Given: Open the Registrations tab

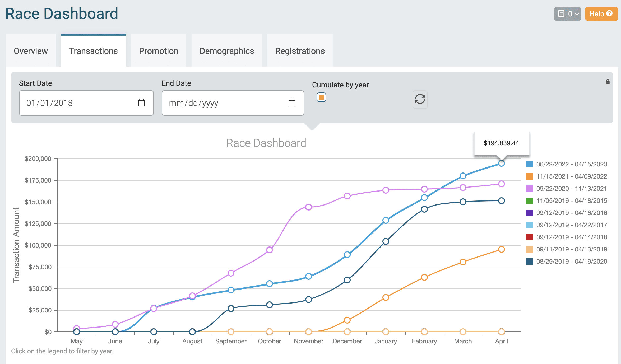Looking at the screenshot, I should (x=300, y=51).
